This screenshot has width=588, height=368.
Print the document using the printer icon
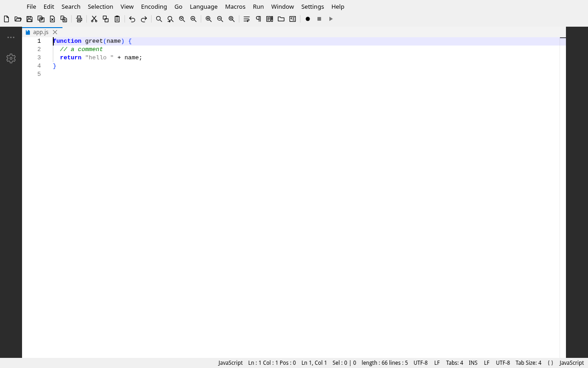(79, 19)
